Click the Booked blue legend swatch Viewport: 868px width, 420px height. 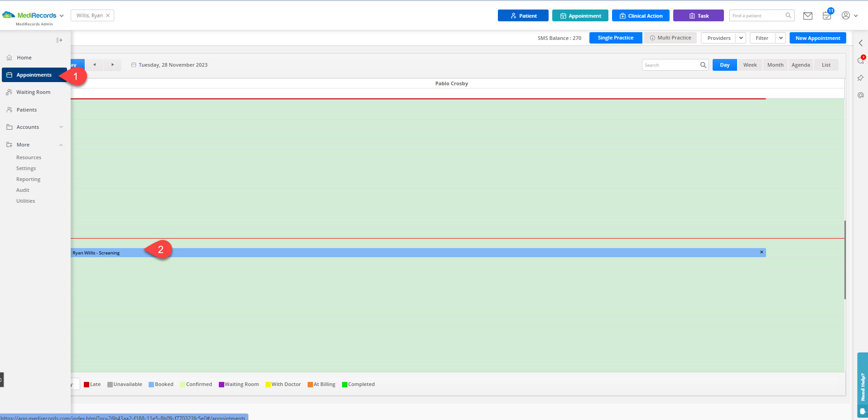151,385
